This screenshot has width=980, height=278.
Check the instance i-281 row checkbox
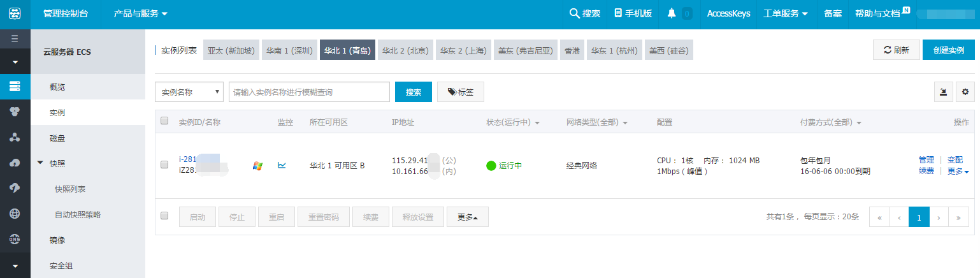coord(164,165)
